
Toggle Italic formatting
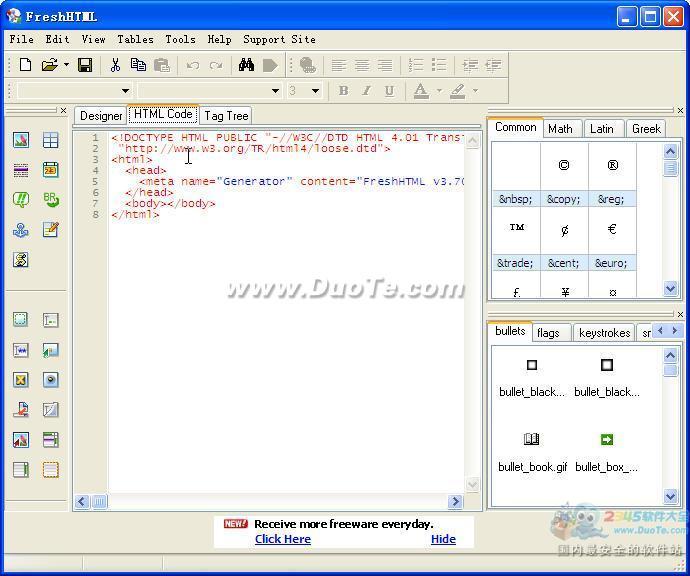366,91
